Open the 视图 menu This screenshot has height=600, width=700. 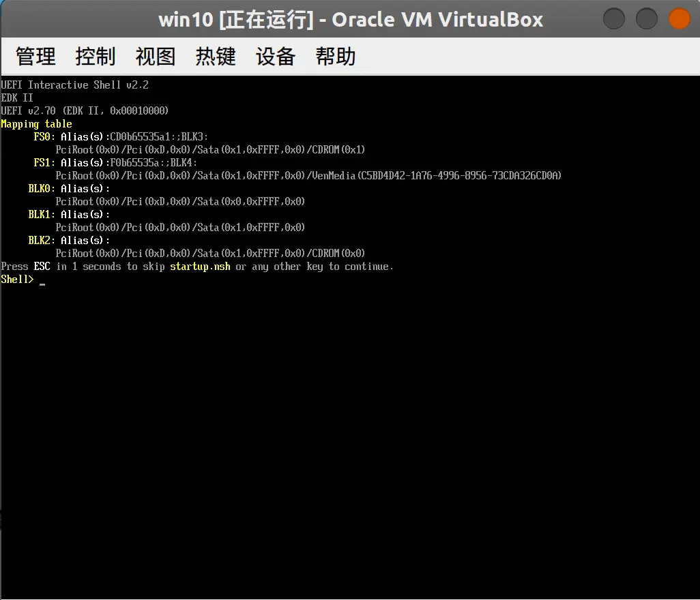[x=156, y=57]
